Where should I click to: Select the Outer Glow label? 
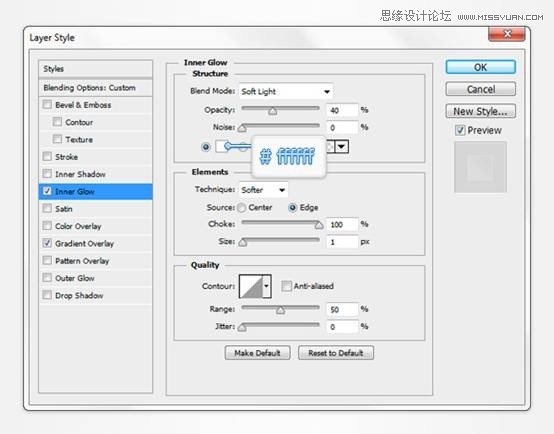tap(75, 278)
